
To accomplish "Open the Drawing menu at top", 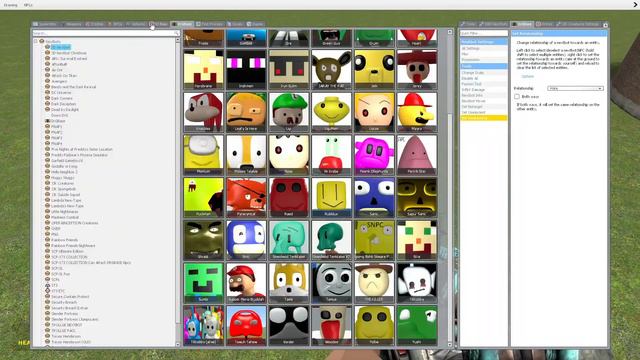I will [x=11, y=5].
